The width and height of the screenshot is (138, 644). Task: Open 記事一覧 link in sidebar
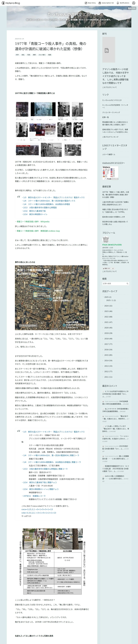(x=105, y=117)
